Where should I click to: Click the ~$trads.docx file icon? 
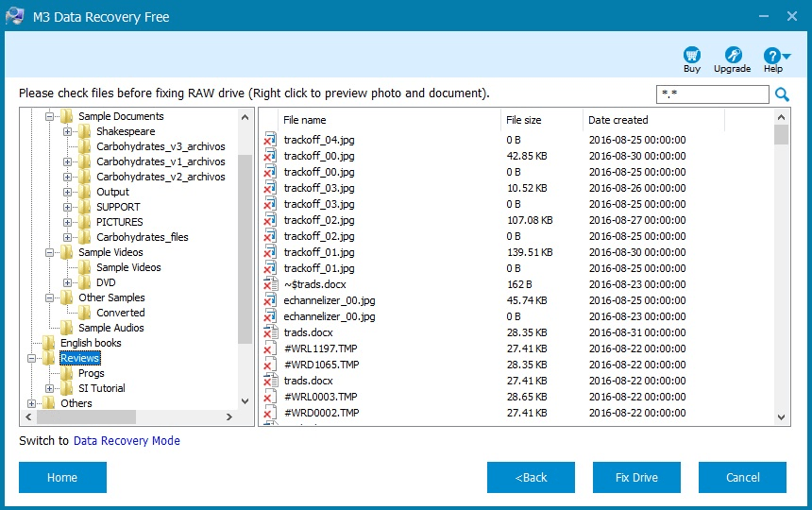(x=270, y=284)
